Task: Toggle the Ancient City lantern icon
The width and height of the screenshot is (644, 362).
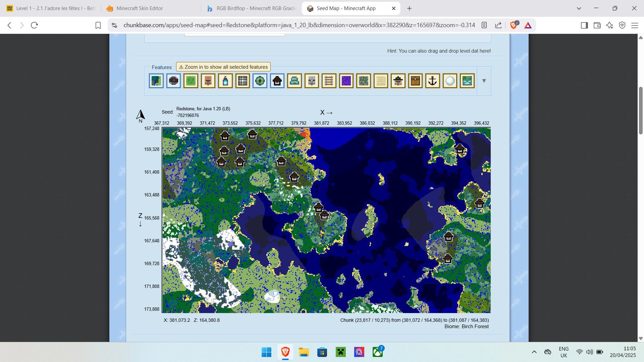Action: pos(225,81)
